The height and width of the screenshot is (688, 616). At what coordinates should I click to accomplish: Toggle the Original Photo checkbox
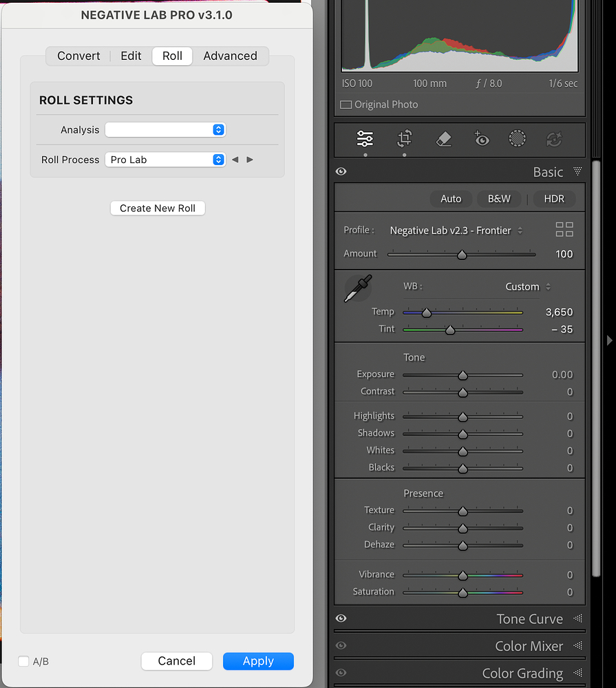point(345,105)
